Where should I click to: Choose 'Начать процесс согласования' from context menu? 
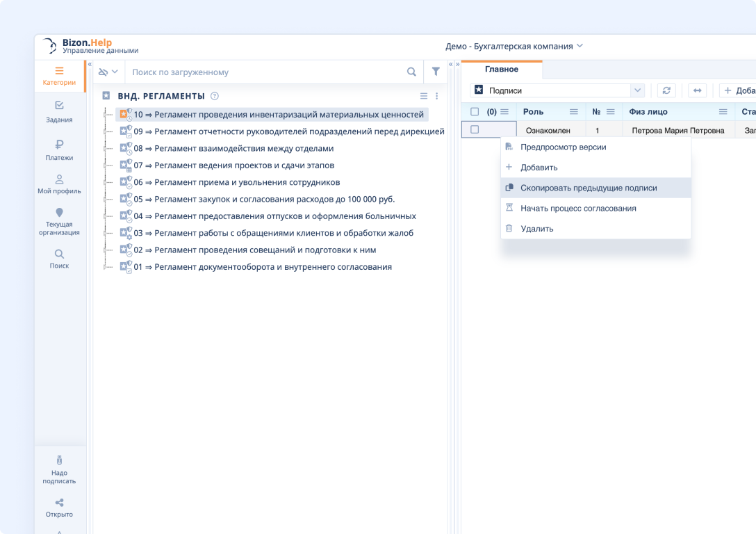pos(578,208)
